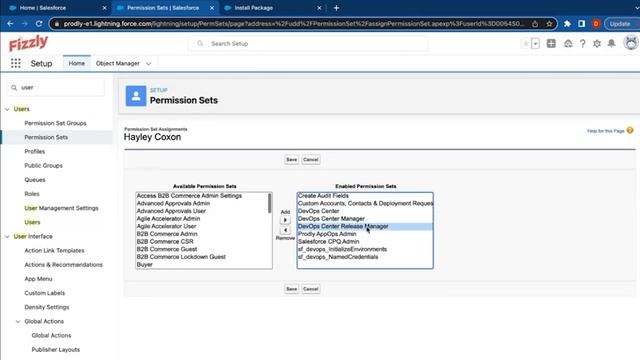Click the Help for this Page icon

pyautogui.click(x=630, y=130)
